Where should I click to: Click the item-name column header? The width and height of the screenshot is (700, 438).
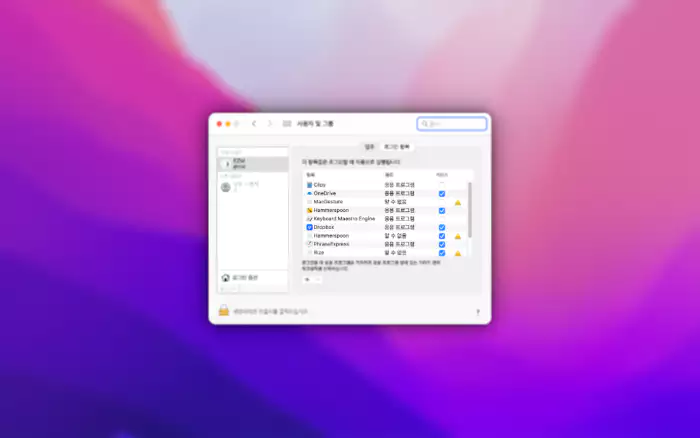click(x=311, y=175)
